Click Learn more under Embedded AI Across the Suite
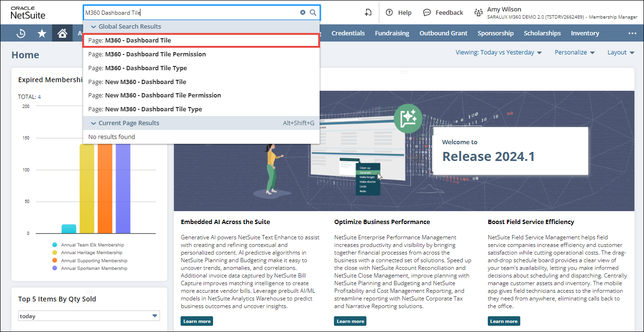This screenshot has width=644, height=332. click(197, 321)
